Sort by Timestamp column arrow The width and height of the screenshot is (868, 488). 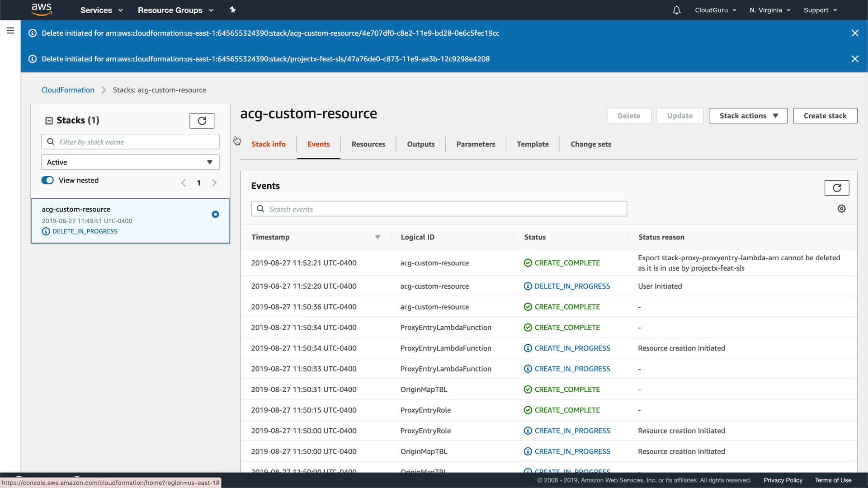(x=377, y=237)
